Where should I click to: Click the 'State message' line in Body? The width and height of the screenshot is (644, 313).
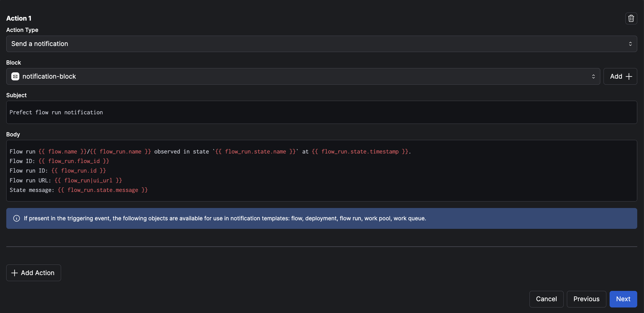pos(79,190)
